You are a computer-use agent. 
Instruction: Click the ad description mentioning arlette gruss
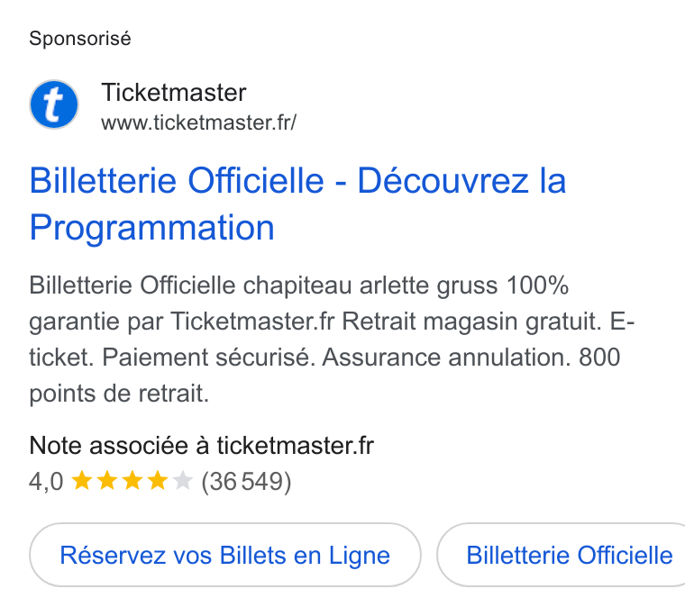tap(332, 340)
